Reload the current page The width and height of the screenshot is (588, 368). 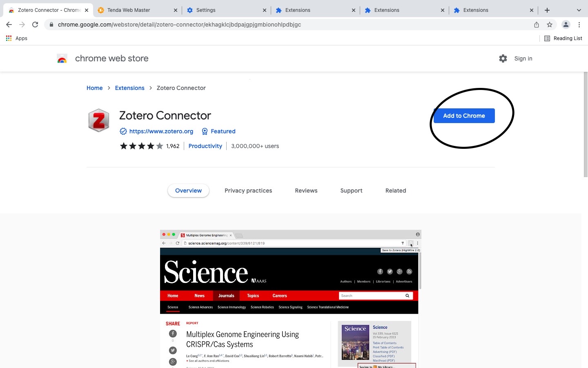click(35, 25)
